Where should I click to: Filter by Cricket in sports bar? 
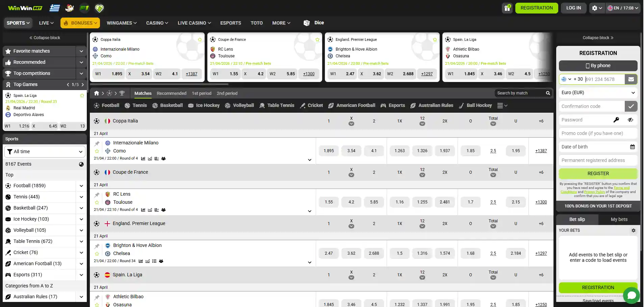(311, 106)
